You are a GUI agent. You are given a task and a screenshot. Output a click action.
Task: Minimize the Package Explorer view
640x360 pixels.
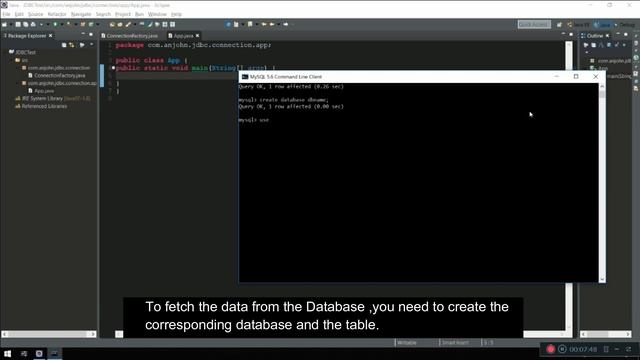83,34
